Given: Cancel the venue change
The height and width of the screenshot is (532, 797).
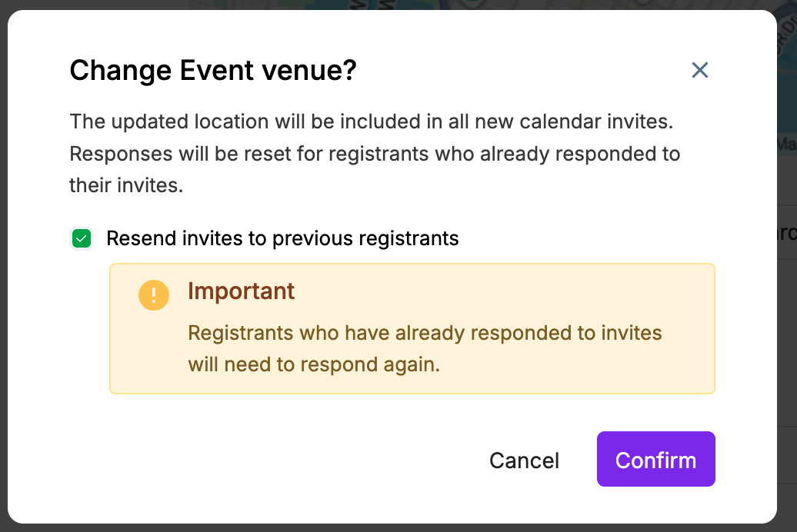Looking at the screenshot, I should click(524, 461).
